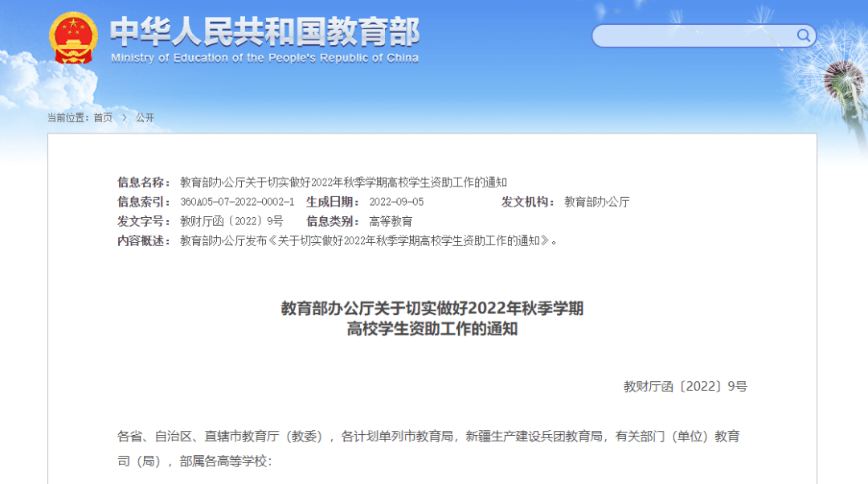Select the date 2022-09-05
Image resolution: width=868 pixels, height=484 pixels.
[396, 202]
